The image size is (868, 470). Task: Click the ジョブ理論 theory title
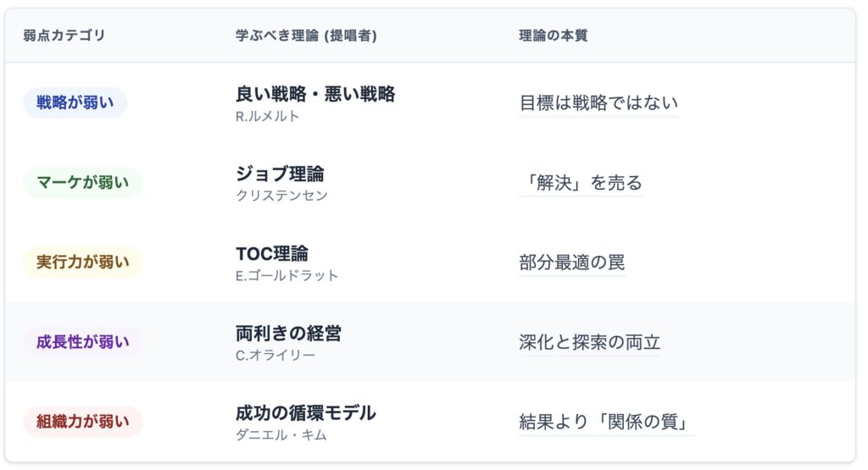tap(280, 174)
